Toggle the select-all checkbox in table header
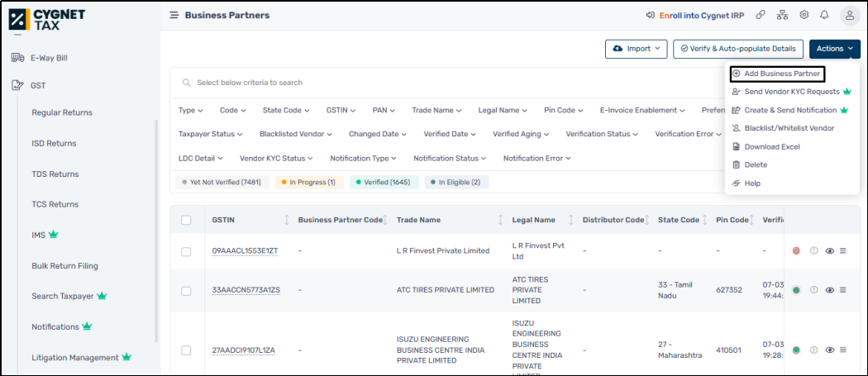The width and height of the screenshot is (868, 376). (186, 220)
